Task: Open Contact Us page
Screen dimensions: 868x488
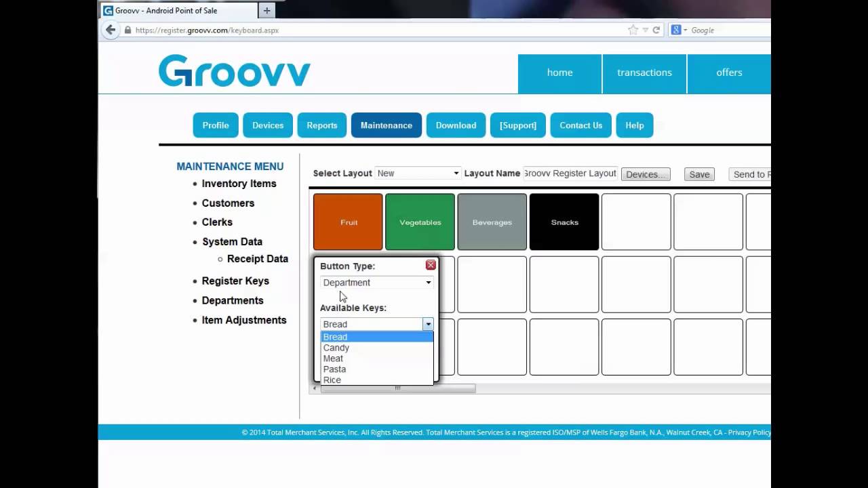Action: click(581, 125)
